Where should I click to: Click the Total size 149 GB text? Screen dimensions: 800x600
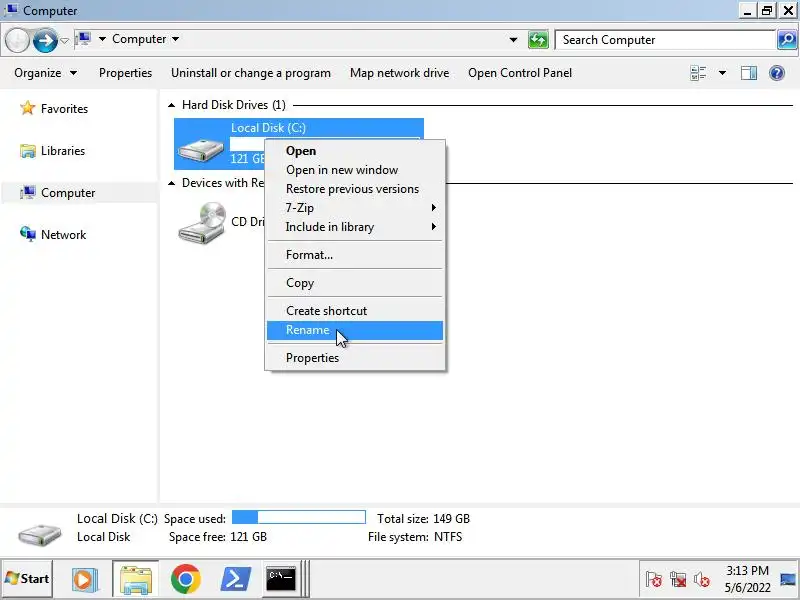(423, 519)
